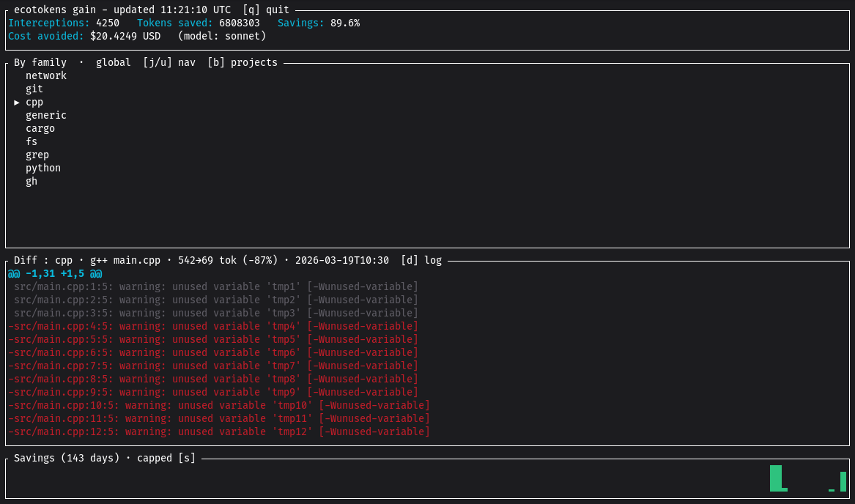Viewport: 855px width, 504px height.
Task: Select the network family row
Action: (x=46, y=75)
